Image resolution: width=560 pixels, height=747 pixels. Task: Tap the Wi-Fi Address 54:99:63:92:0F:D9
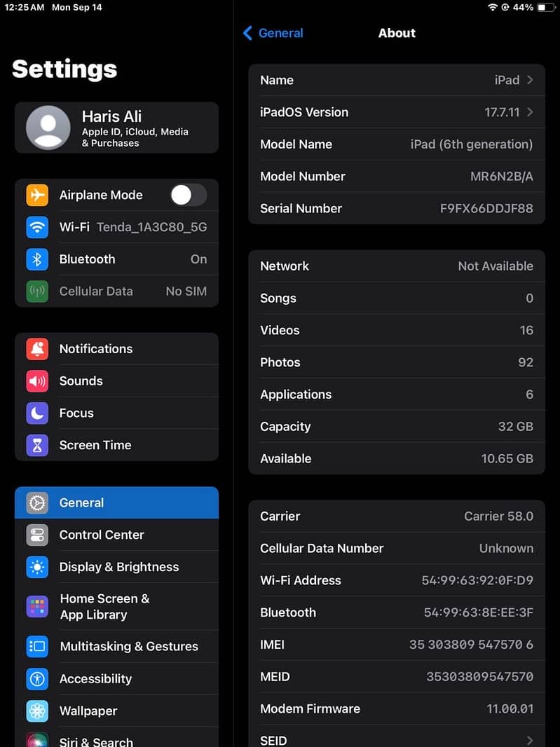coord(477,580)
